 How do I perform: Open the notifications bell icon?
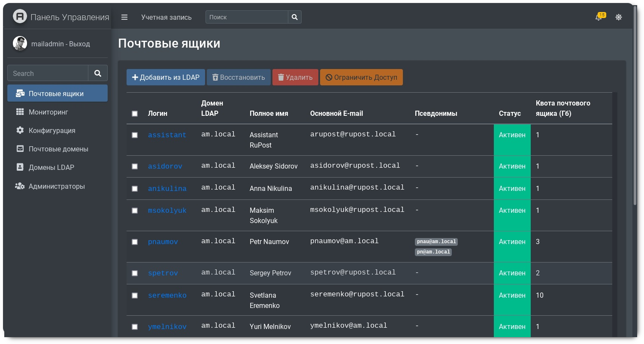tap(599, 18)
